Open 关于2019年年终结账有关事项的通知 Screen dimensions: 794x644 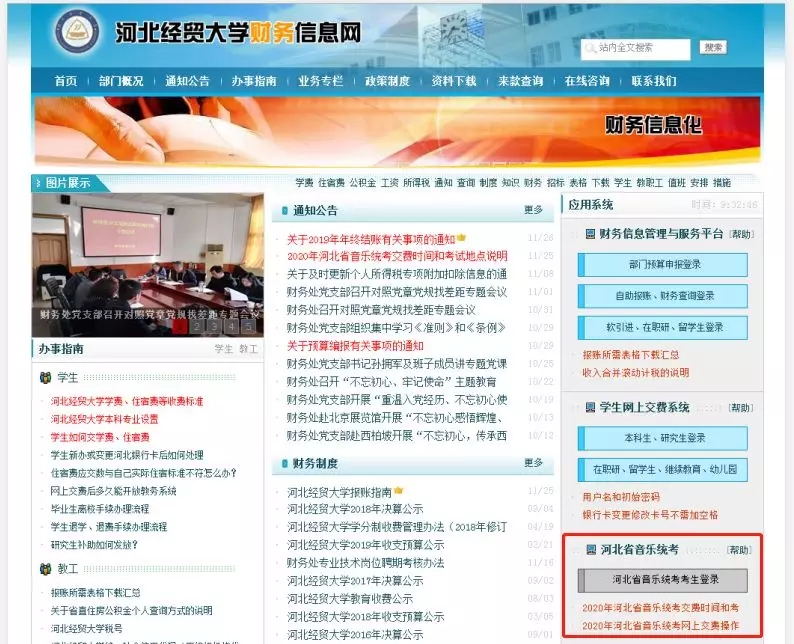(x=371, y=239)
